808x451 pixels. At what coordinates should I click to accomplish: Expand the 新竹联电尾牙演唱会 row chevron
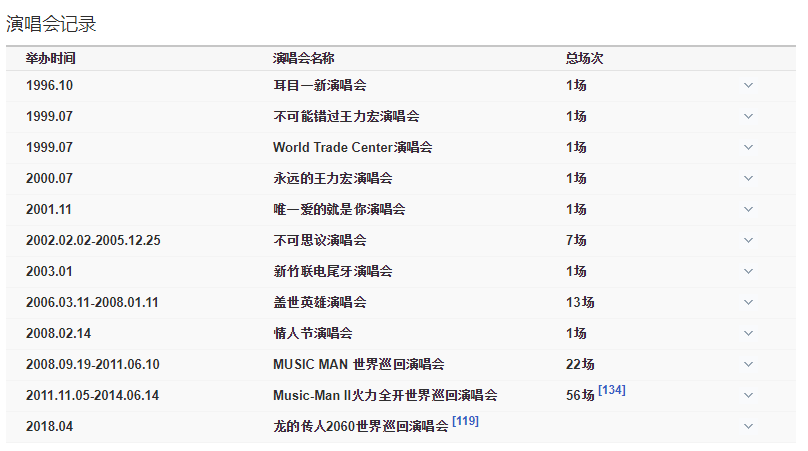pyautogui.click(x=748, y=271)
